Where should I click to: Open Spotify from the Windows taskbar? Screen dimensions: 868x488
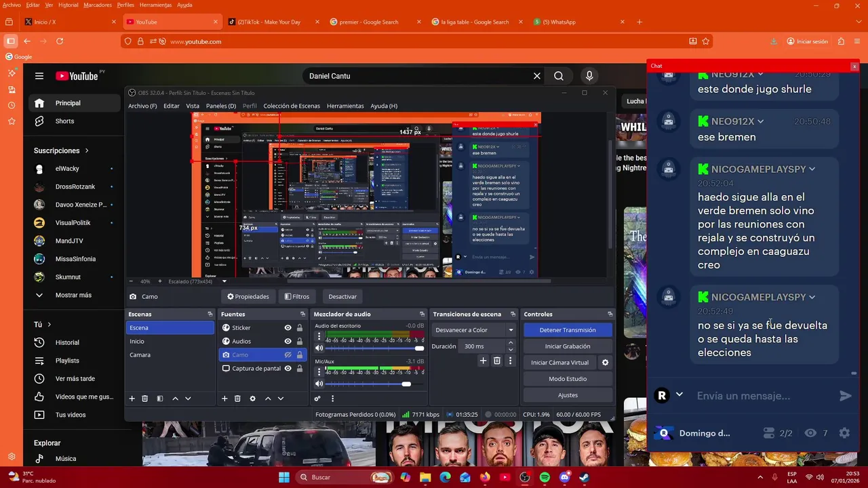(545, 477)
